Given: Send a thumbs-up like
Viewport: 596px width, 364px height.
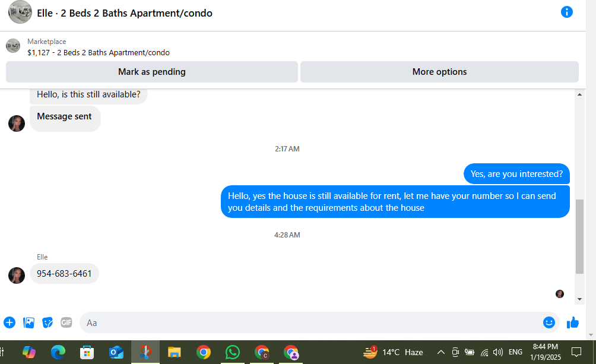Looking at the screenshot, I should [573, 322].
